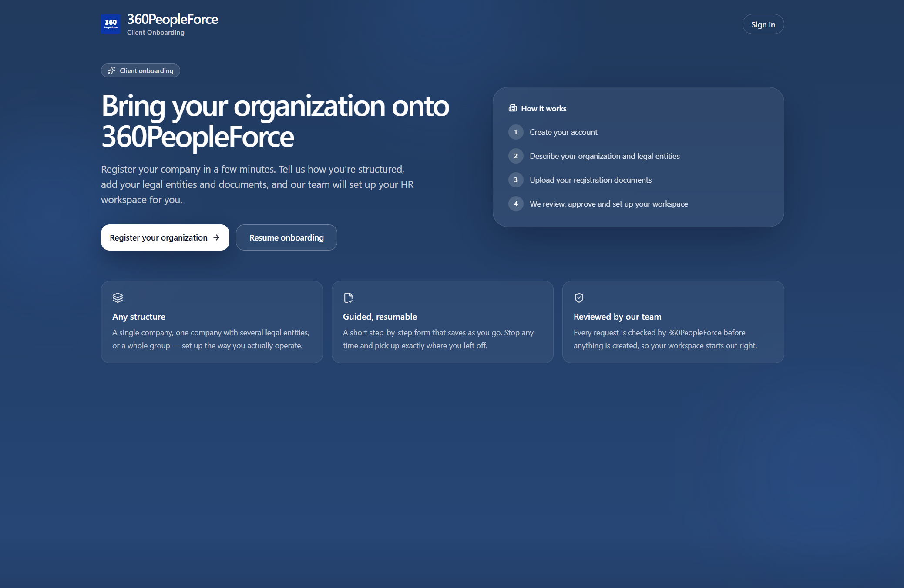Start with Register your organization

pyautogui.click(x=165, y=237)
